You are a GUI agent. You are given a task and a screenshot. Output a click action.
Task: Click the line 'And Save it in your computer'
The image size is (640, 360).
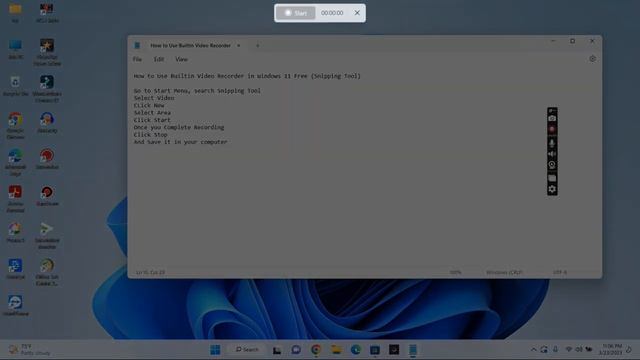[180, 142]
